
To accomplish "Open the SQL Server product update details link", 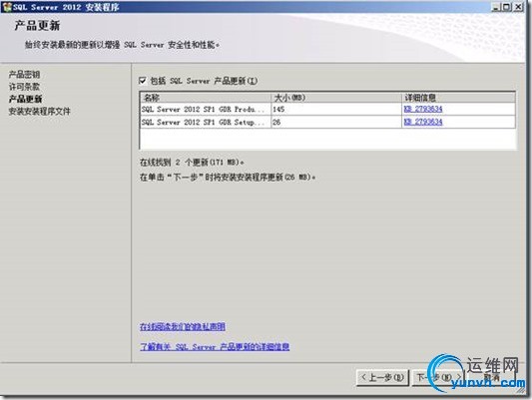I will point(215,346).
